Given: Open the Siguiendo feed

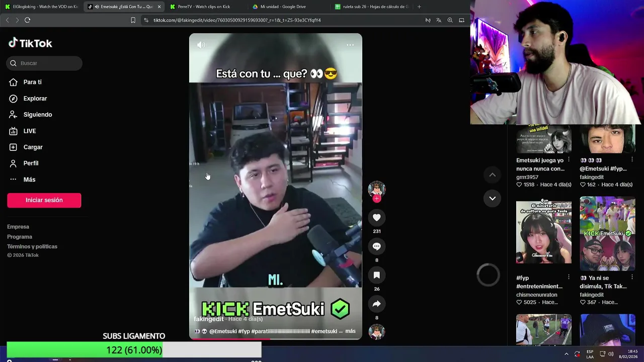Looking at the screenshot, I should (x=37, y=115).
